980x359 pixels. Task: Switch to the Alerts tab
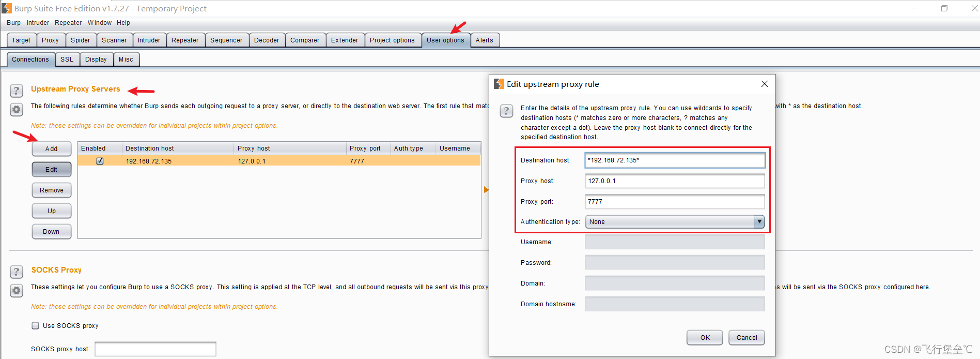tap(485, 40)
